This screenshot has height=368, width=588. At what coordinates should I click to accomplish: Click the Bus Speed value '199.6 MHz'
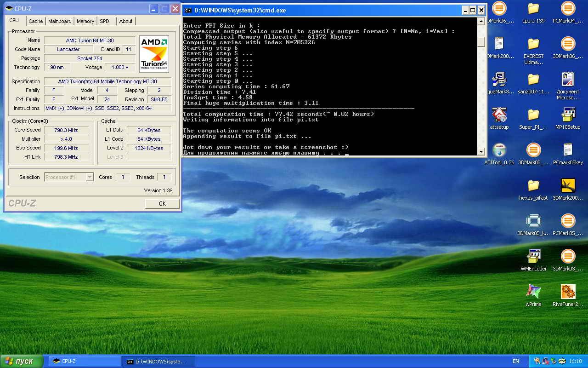[66, 148]
